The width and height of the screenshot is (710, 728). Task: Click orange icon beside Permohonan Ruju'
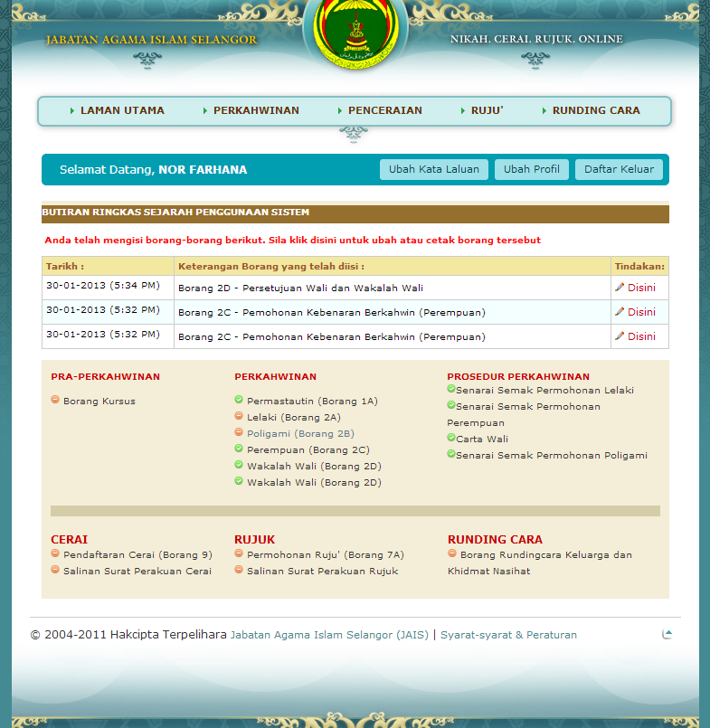pos(239,553)
